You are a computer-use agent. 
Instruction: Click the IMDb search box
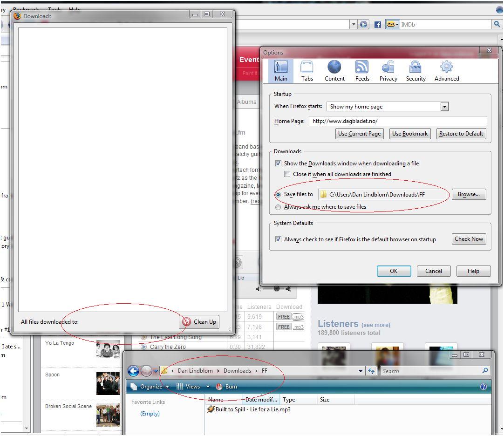(x=446, y=24)
